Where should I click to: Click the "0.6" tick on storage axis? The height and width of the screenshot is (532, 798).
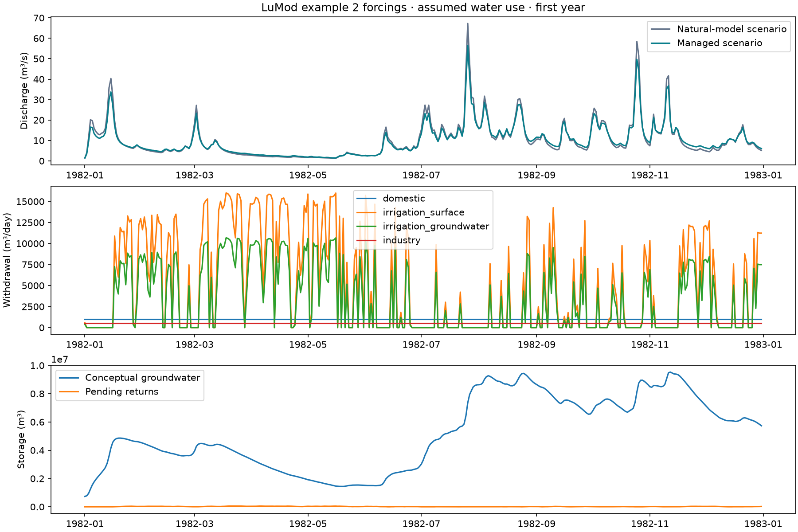click(x=37, y=422)
